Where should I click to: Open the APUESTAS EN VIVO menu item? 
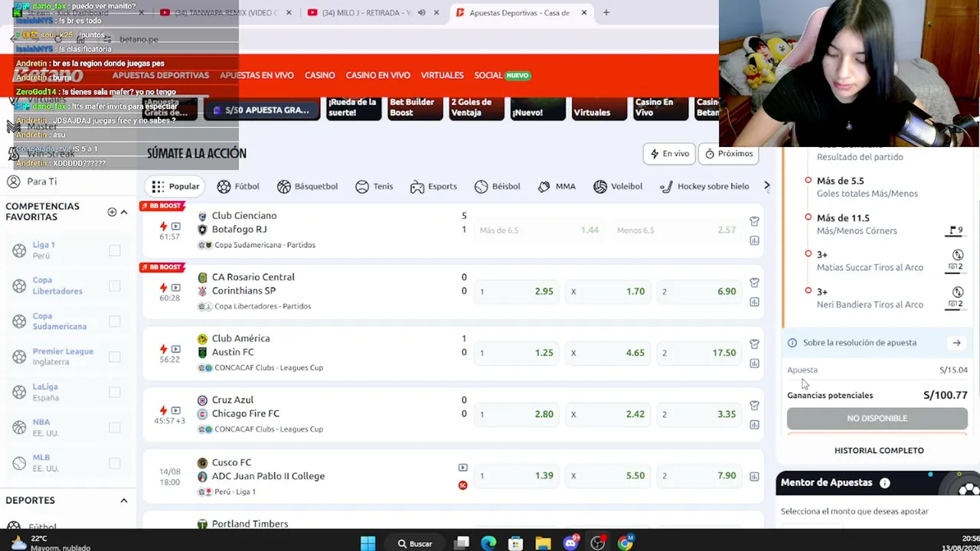tap(256, 75)
